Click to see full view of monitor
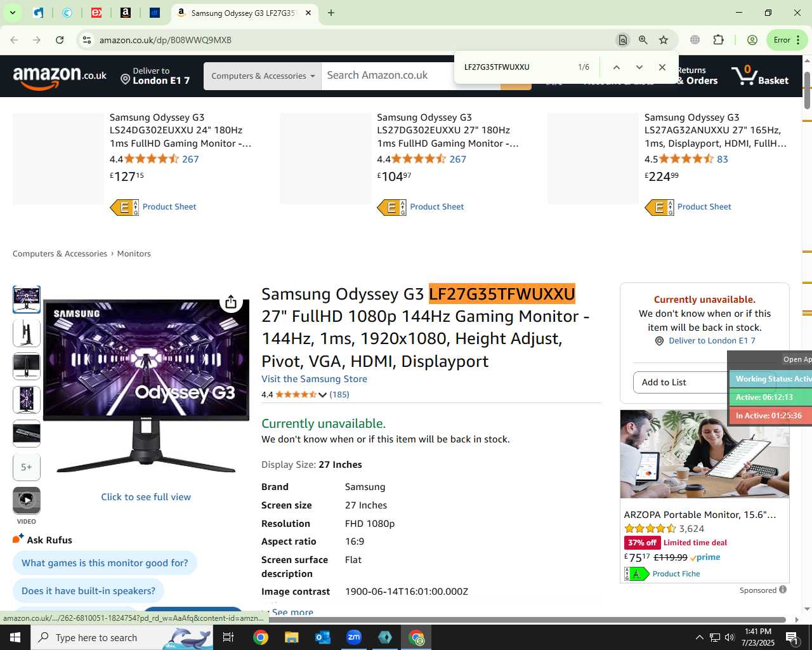The width and height of the screenshot is (812, 650). point(146,497)
